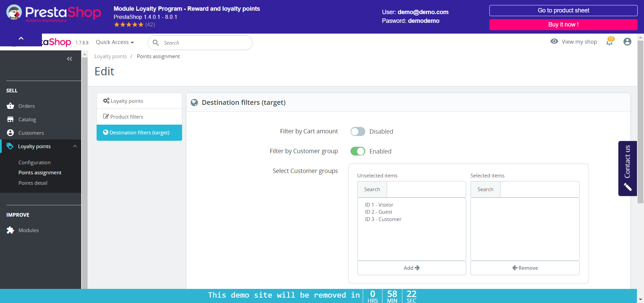Click the globe icon in Destination filters heading
Viewport: 644px width, 303px height.
194,102
